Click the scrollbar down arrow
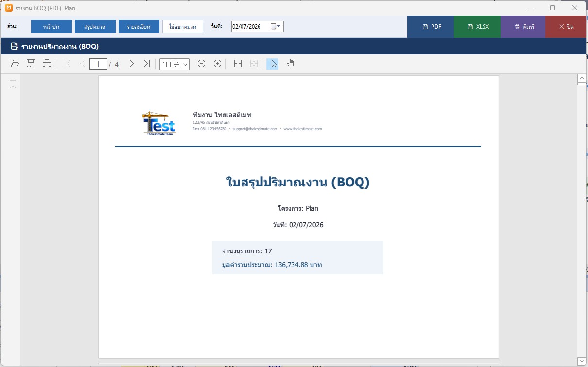This screenshot has height=367, width=588. tap(581, 361)
